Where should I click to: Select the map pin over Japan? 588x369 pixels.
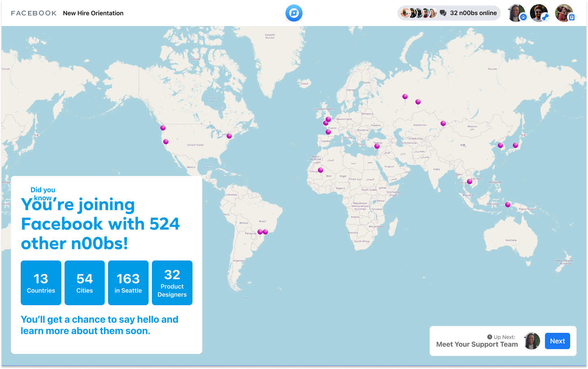pyautogui.click(x=516, y=145)
